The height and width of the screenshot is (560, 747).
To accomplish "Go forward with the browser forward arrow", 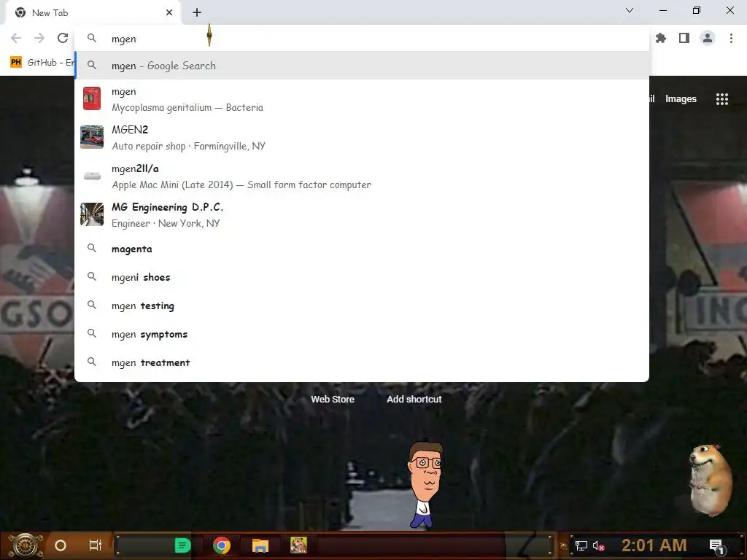I will 39,38.
